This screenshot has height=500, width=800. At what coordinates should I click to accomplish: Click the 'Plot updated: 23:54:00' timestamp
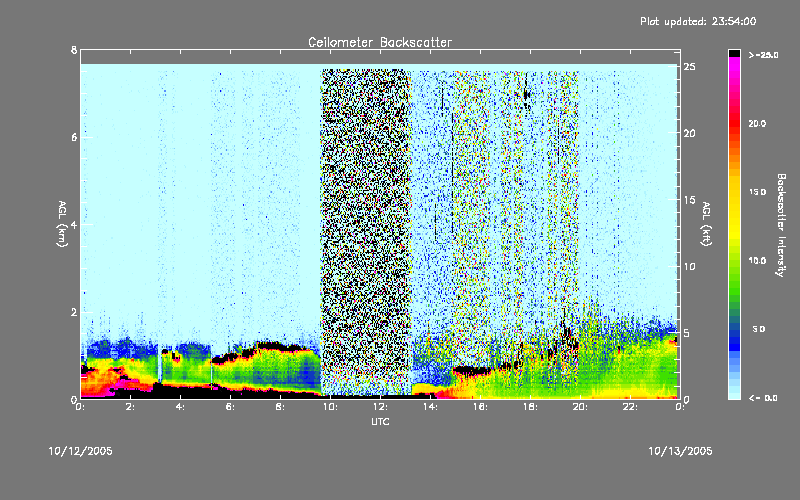click(698, 21)
